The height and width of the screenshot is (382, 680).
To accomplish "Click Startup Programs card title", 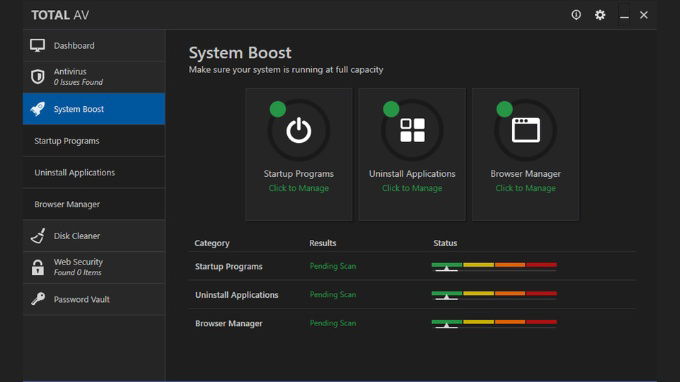I will [x=299, y=174].
